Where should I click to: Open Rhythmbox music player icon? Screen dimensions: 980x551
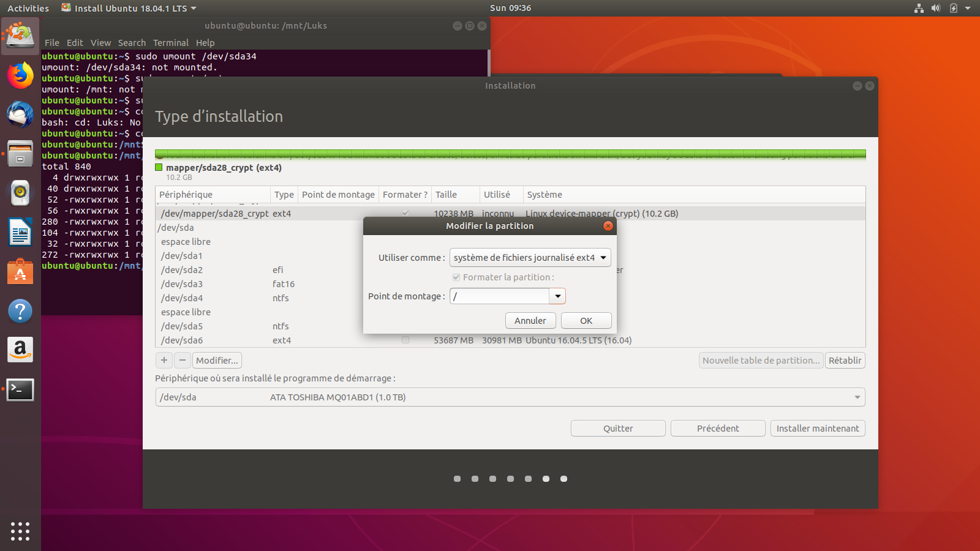[20, 193]
